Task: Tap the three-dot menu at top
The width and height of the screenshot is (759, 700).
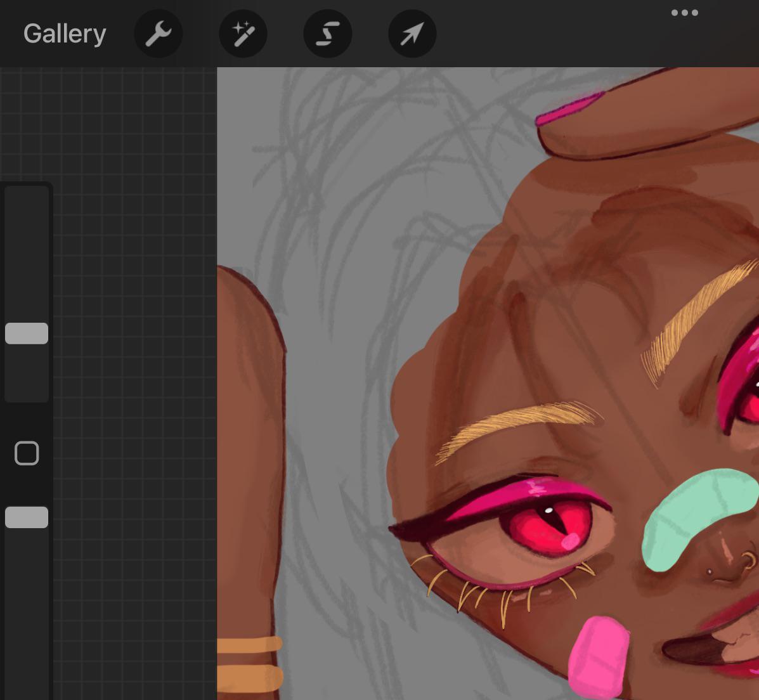Action: [x=684, y=13]
